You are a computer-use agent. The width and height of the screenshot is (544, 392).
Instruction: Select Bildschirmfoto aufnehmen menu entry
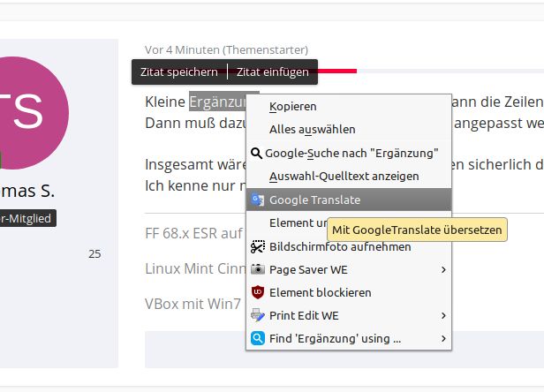[x=340, y=246]
